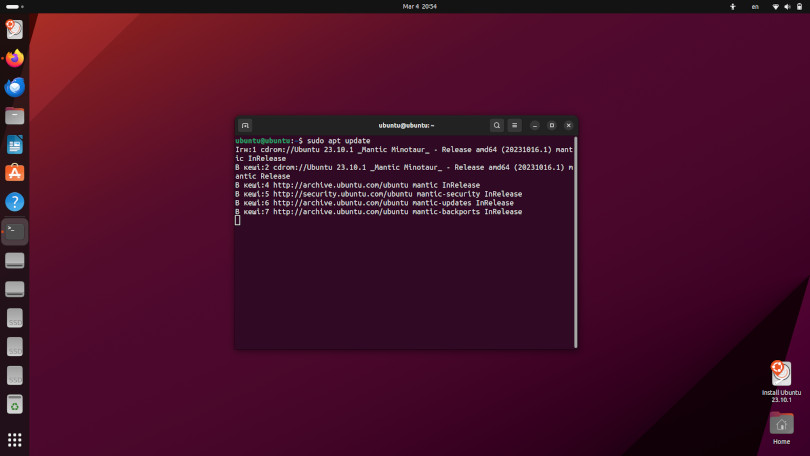Image resolution: width=810 pixels, height=456 pixels.
Task: Open the terminal hamburger menu
Action: (515, 125)
